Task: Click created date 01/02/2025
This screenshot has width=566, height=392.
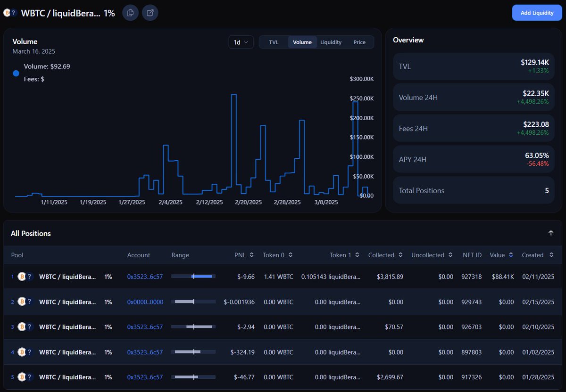Action: pos(538,352)
